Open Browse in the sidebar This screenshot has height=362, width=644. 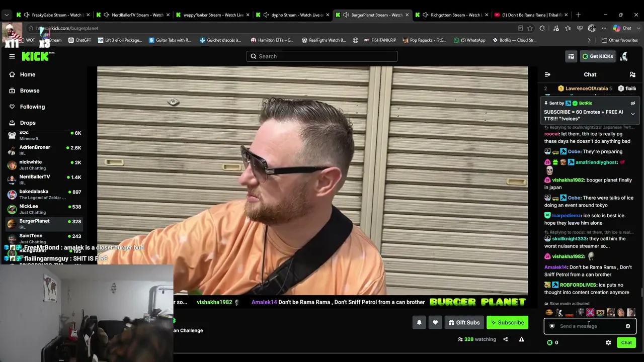30,90
